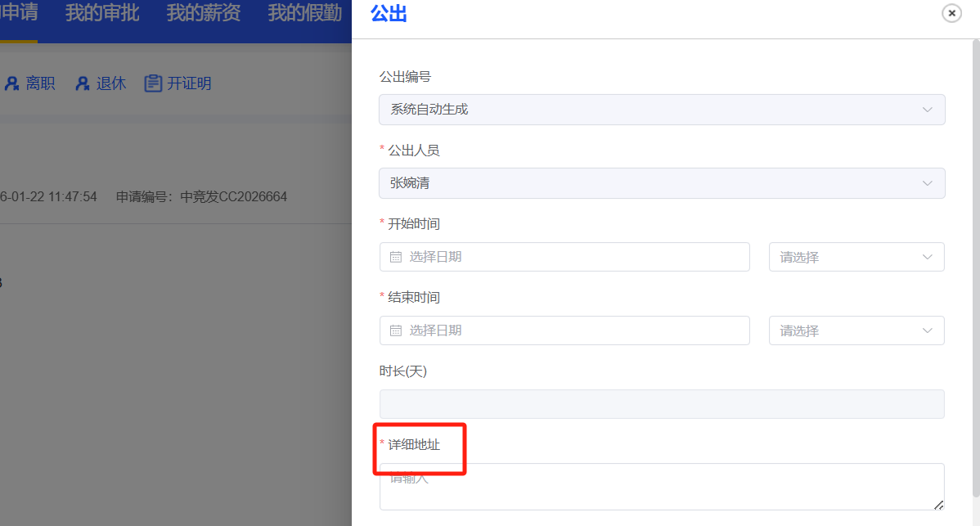Switch to the 我的审批 tab

tap(102, 12)
